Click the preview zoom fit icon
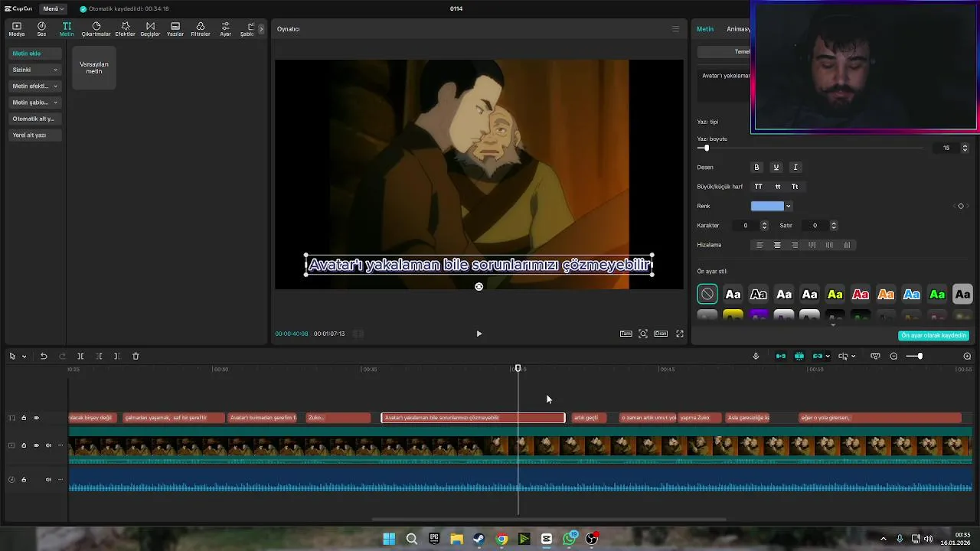The image size is (980, 551). click(643, 334)
